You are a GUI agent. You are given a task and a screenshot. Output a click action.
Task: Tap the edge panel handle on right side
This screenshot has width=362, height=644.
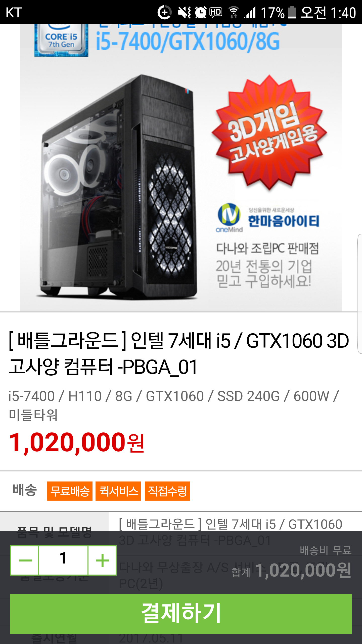(x=359, y=294)
